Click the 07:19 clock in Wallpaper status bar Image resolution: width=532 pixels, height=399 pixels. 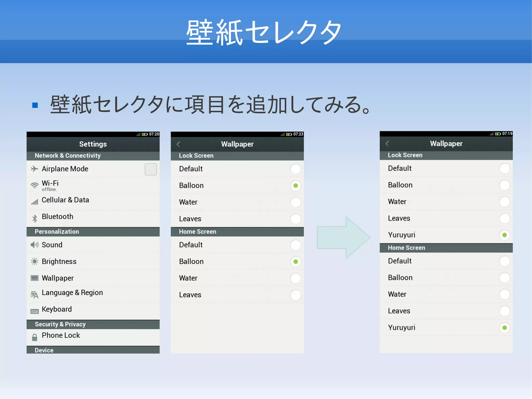[x=507, y=134]
